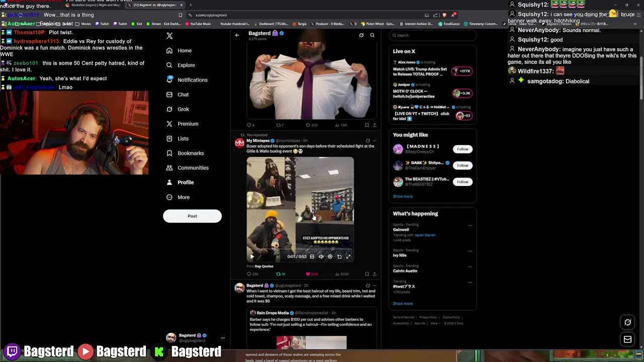Show more under What's happening
This screenshot has width=644, height=362.
pyautogui.click(x=403, y=304)
